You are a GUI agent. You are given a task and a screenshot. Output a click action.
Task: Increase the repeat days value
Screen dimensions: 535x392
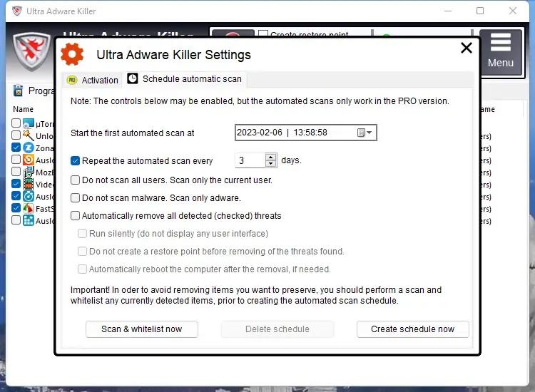coord(270,157)
